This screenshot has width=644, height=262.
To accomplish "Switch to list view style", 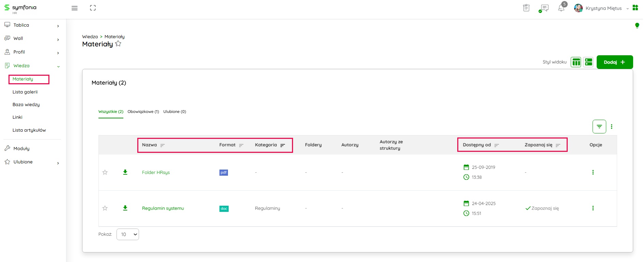I will click(588, 62).
